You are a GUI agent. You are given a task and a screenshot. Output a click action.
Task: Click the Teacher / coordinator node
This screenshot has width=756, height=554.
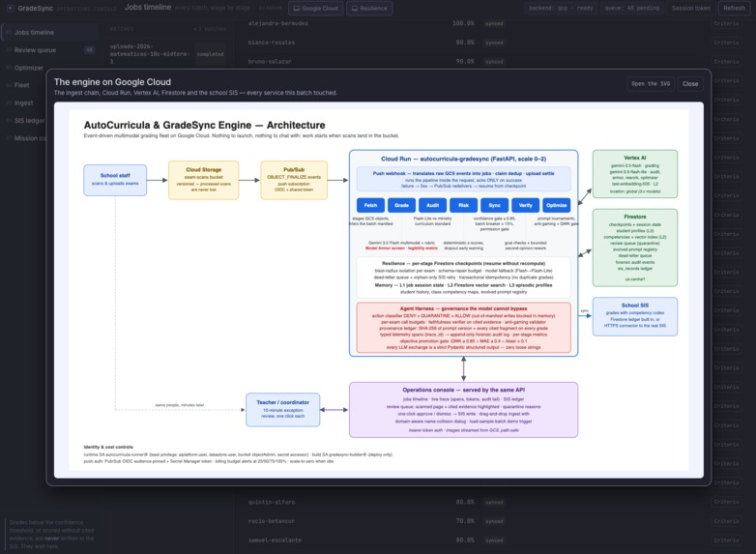coord(283,410)
